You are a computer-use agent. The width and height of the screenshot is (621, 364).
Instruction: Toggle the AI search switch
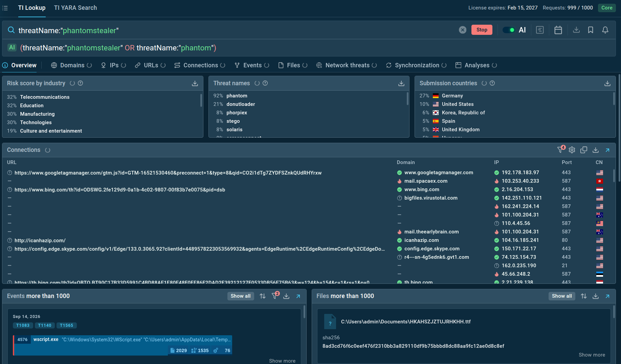508,30
